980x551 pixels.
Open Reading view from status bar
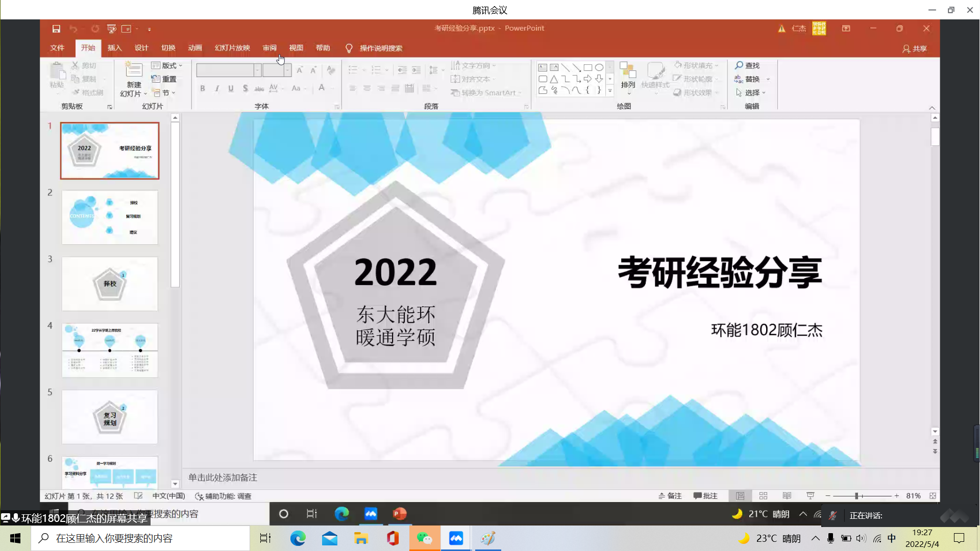click(x=787, y=496)
